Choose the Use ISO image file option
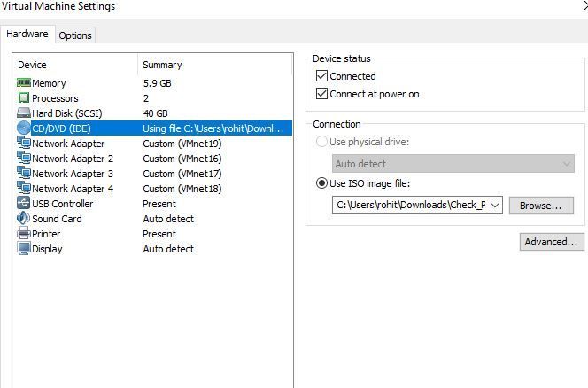The width and height of the screenshot is (588, 388). (x=322, y=183)
